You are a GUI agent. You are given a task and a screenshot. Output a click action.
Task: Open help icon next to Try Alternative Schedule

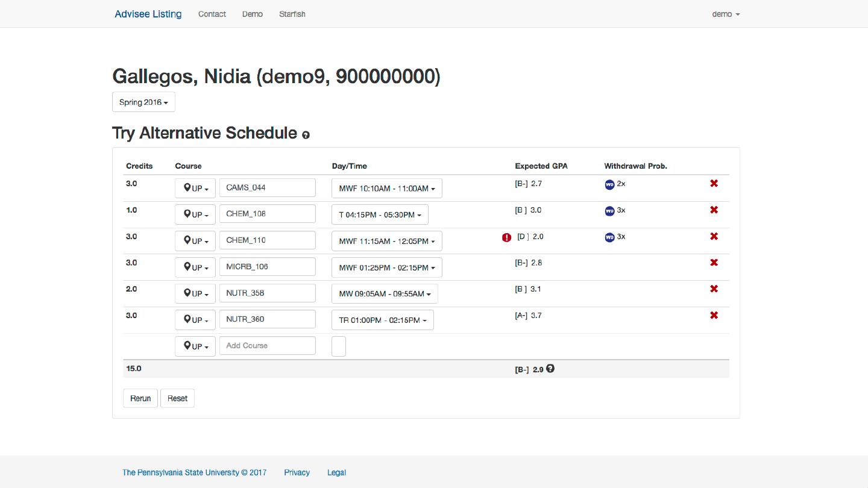coord(306,135)
